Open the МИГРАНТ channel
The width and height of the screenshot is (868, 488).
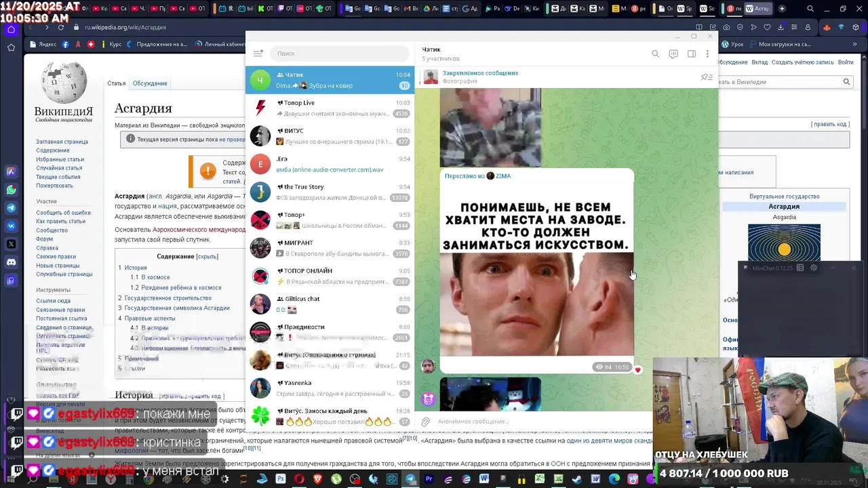tap(330, 248)
